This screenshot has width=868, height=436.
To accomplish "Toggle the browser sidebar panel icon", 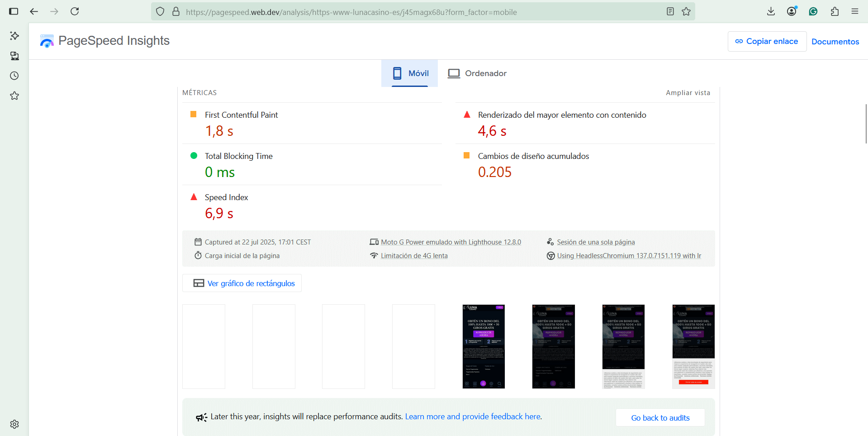I will click(14, 11).
